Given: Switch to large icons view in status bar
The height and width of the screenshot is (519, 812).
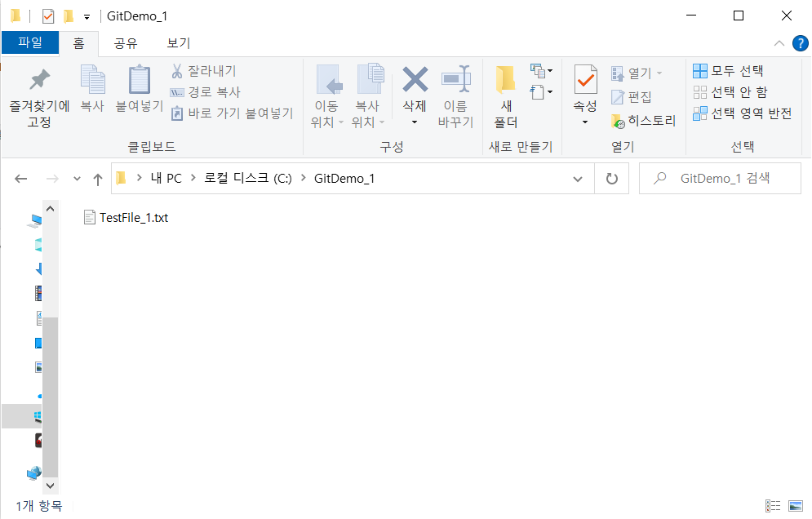Looking at the screenshot, I should (x=796, y=505).
